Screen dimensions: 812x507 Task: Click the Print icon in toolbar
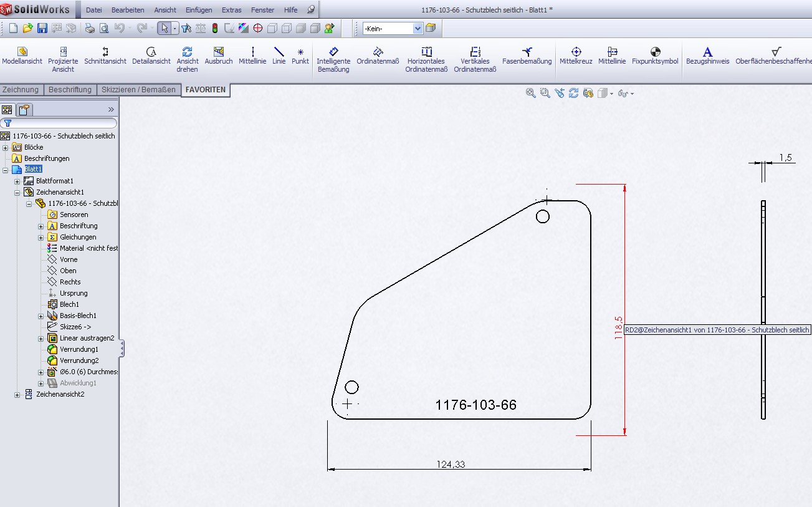point(90,28)
